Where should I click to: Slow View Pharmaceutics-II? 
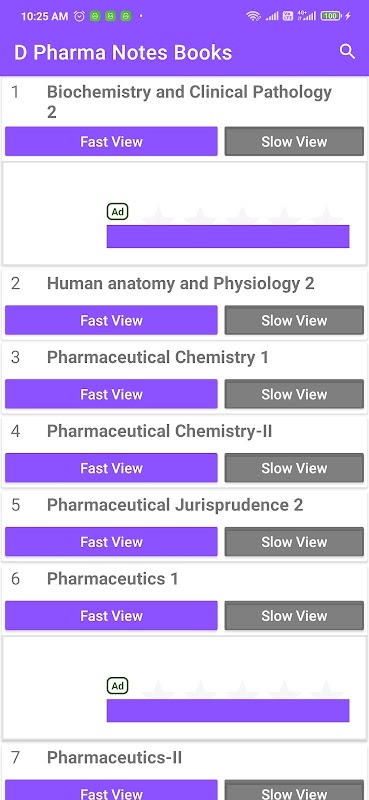(x=294, y=790)
